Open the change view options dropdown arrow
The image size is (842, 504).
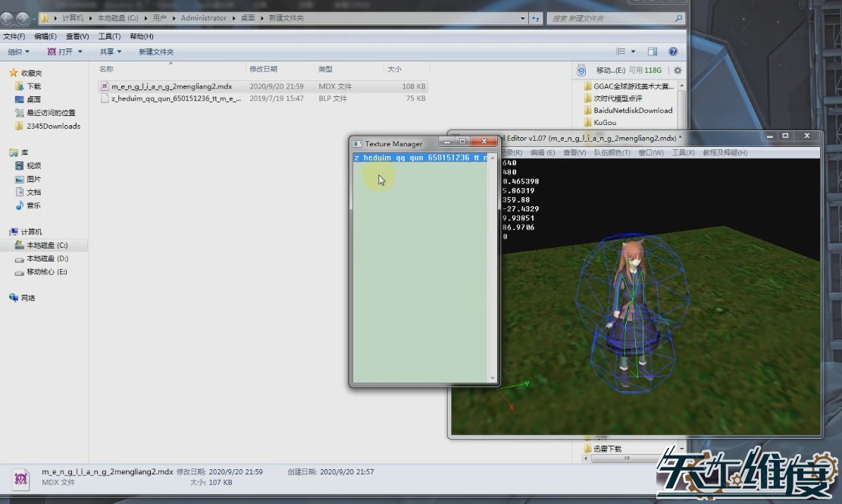click(x=632, y=52)
